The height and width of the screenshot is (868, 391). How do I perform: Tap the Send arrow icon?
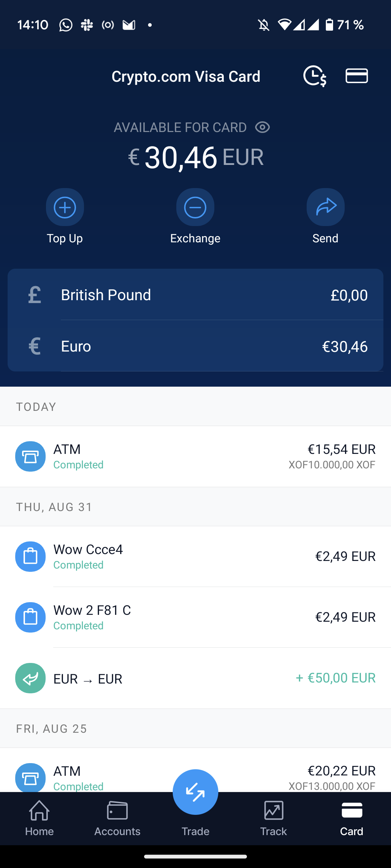coord(325,207)
